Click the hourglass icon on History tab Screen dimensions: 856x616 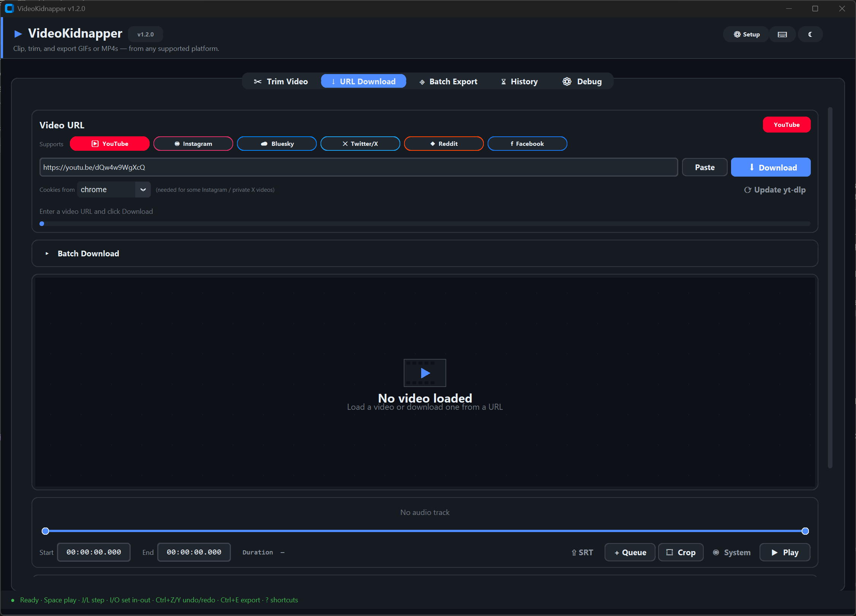[504, 82]
